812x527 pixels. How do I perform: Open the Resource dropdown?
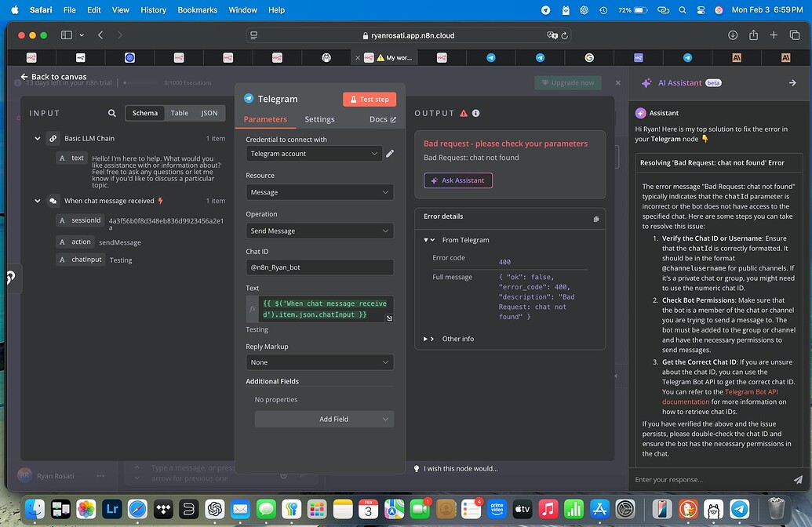tap(319, 191)
